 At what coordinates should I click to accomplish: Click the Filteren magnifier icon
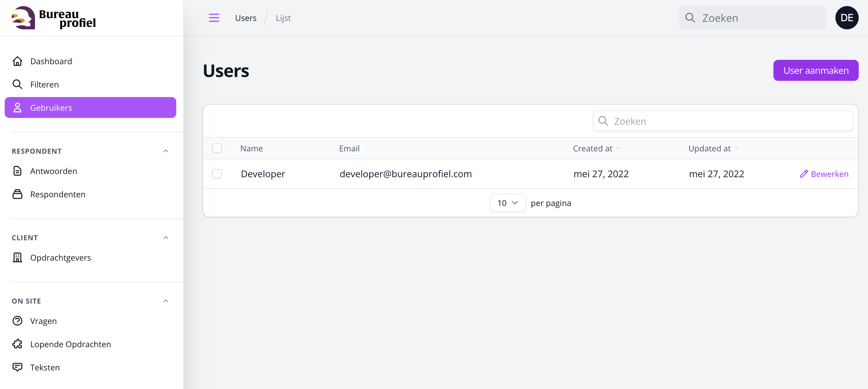pos(17,85)
